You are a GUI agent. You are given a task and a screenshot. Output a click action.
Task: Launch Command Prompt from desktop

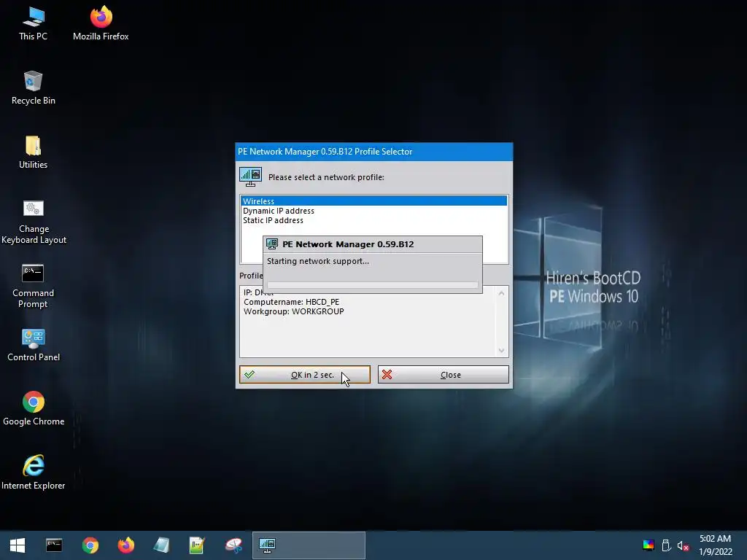point(33,287)
